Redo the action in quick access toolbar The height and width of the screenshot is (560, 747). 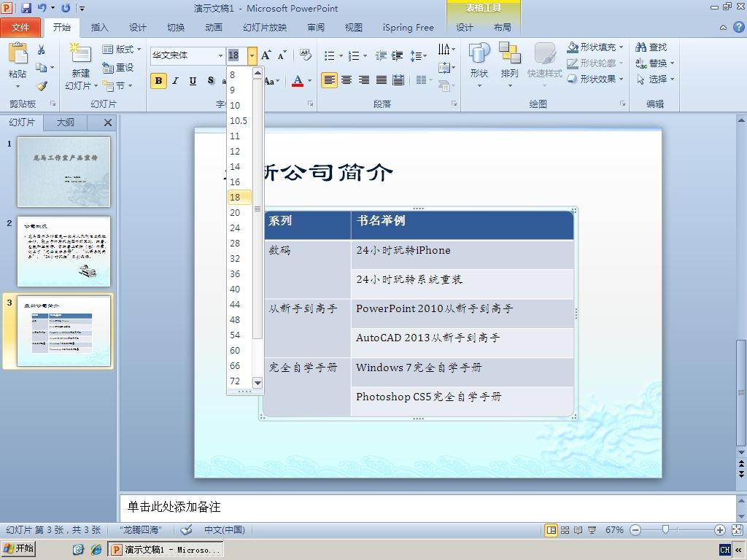coord(66,7)
